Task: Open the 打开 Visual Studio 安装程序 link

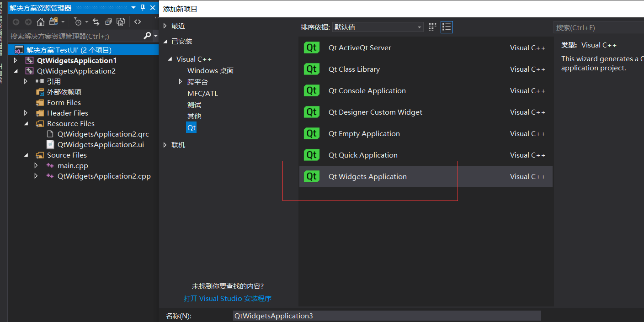Action: pos(228,298)
